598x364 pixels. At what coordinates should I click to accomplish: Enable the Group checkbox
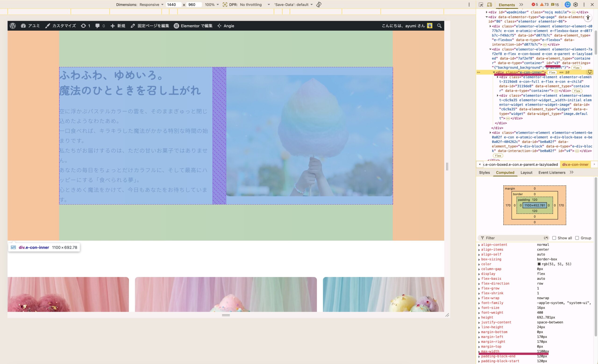[577, 238]
